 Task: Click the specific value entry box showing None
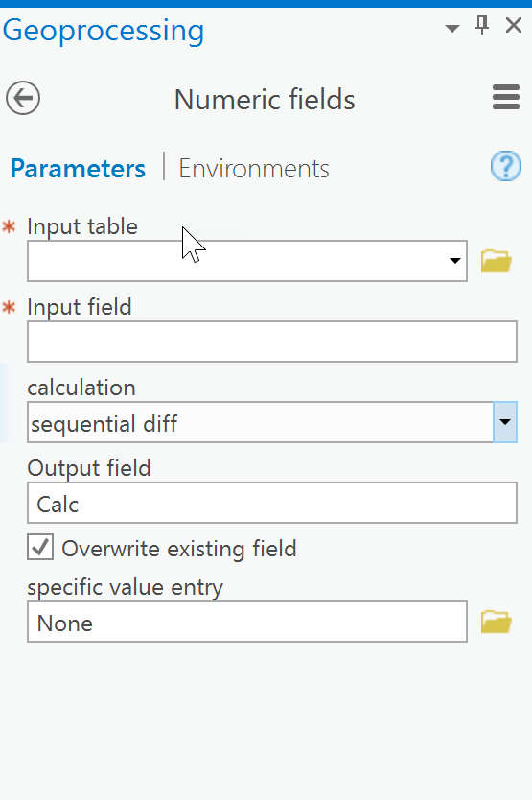(x=247, y=622)
